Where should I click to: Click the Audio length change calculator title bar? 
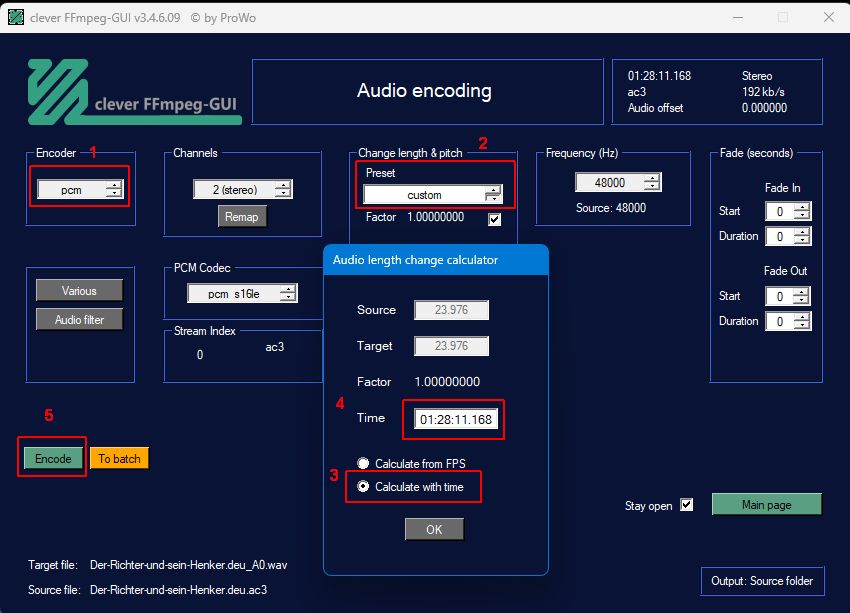[x=436, y=260]
